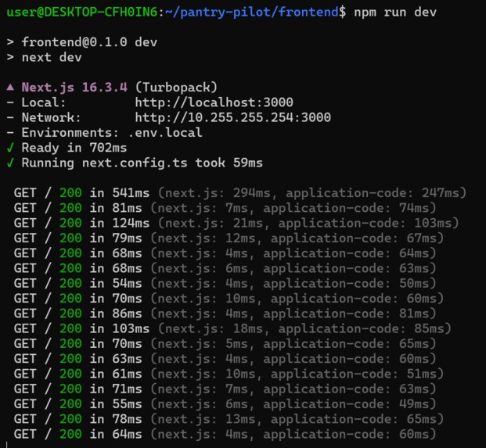Click the GET request line with 81ms
Image resolution: width=486 pixels, height=448 pixels.
225,208
